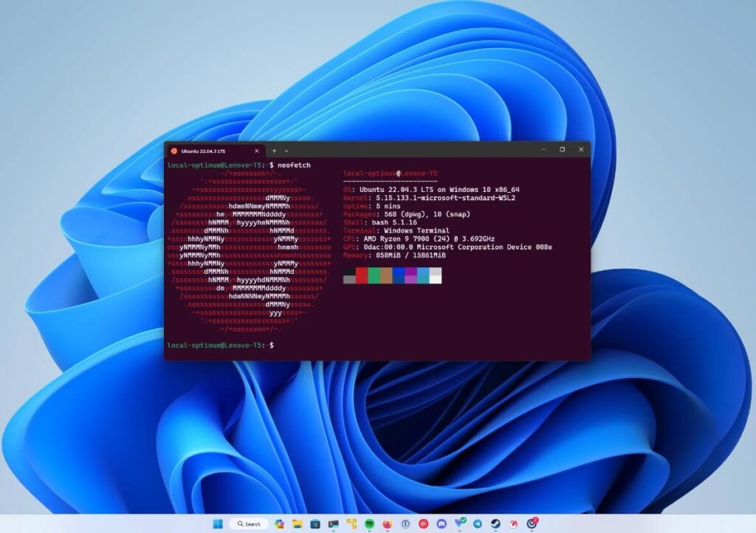Click the empty prompt at the terminal bottom
The width and height of the screenshot is (756, 533).
click(220, 345)
